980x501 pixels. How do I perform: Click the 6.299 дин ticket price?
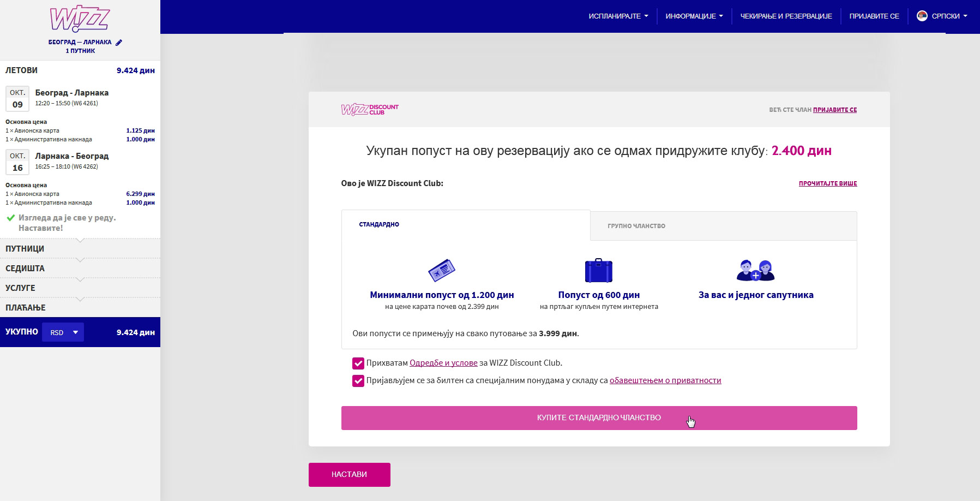pos(140,194)
